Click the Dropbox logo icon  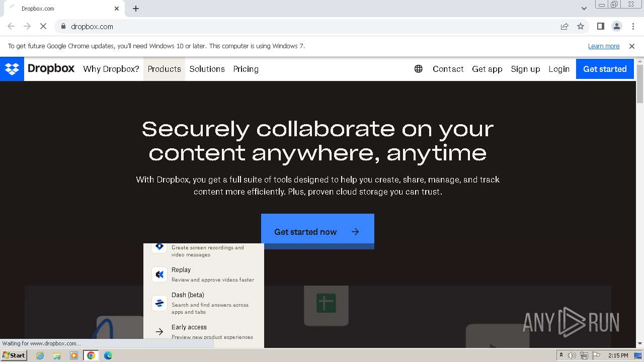pos(12,69)
